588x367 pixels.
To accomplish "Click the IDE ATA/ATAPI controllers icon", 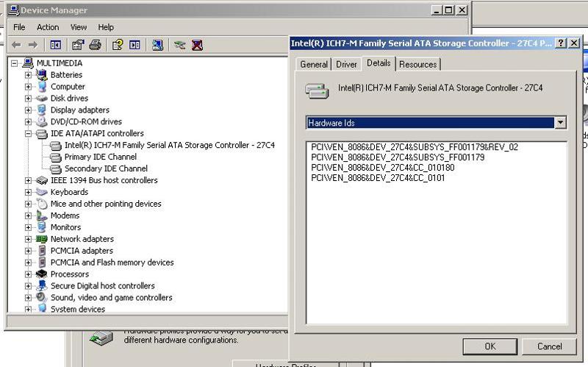I will [42, 134].
